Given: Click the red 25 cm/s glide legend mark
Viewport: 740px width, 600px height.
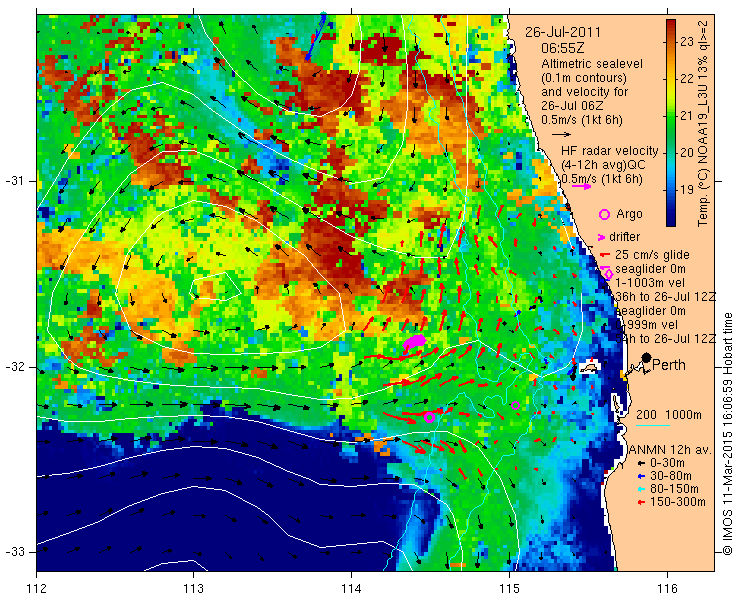Looking at the screenshot, I should [x=605, y=255].
